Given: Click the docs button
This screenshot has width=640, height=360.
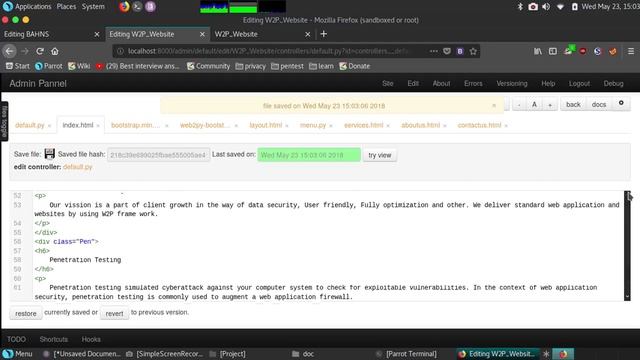Looking at the screenshot, I should coord(599,104).
